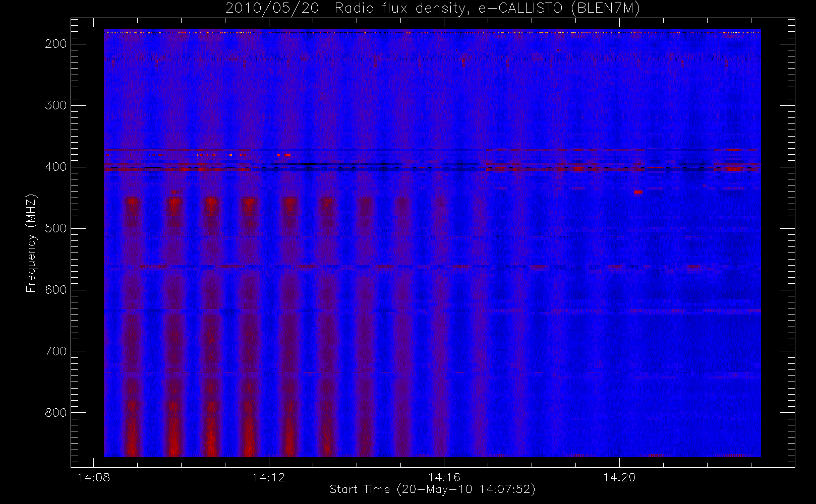This screenshot has width=816, height=504.
Task: Click the y-axis tick label "500"
Action: pos(56,228)
